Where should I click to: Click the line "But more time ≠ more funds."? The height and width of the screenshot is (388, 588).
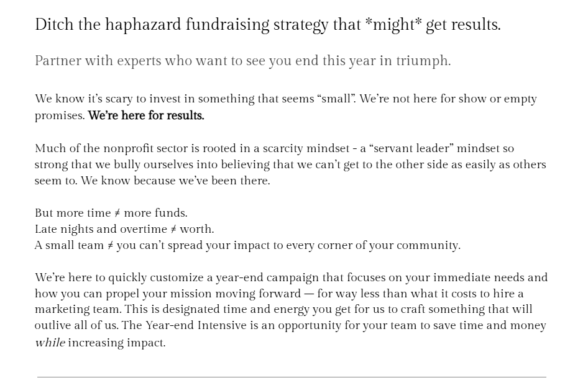pos(111,213)
